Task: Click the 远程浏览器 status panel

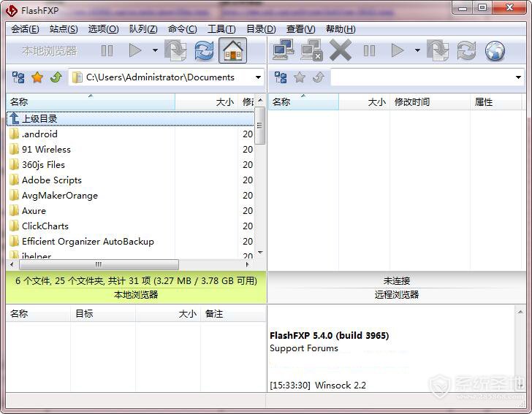Action: pos(397,287)
